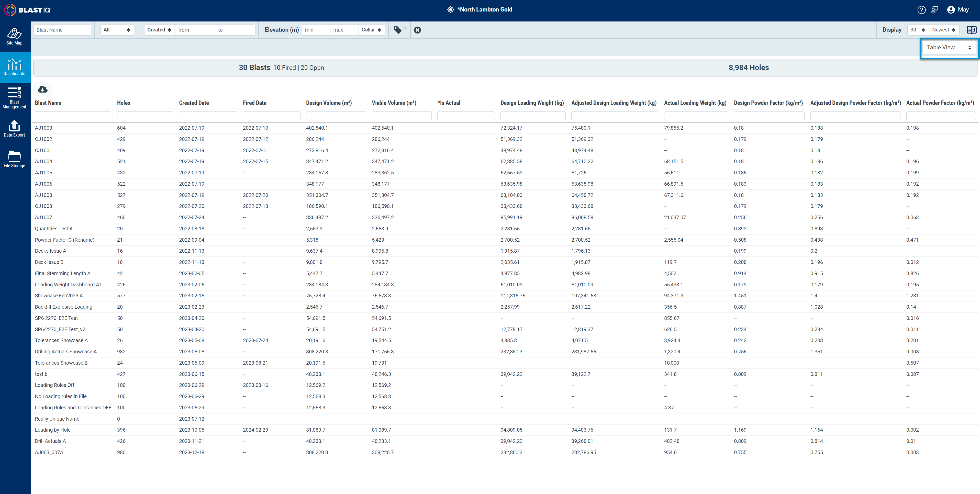The width and height of the screenshot is (980, 494).
Task: Select Showcase Feb2023 A blast
Action: pos(59,296)
